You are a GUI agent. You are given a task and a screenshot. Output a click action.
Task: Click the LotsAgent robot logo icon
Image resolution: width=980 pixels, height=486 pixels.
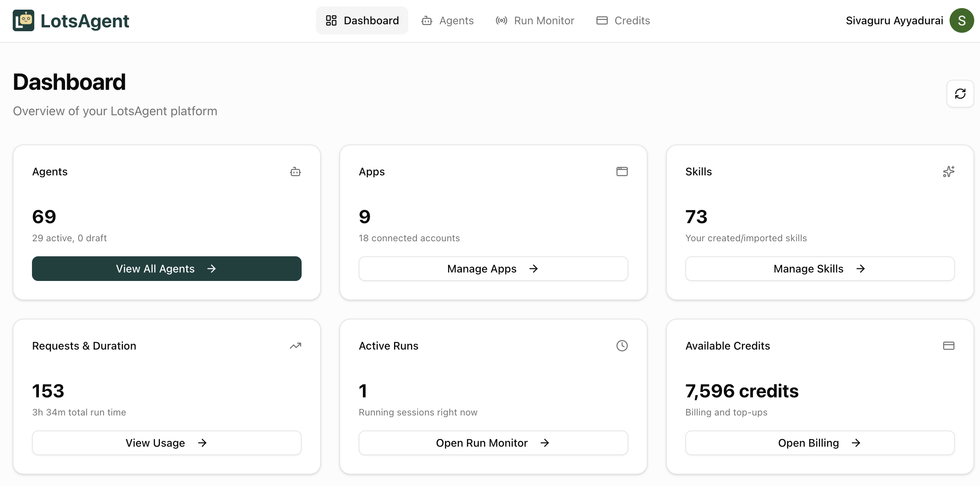click(23, 20)
